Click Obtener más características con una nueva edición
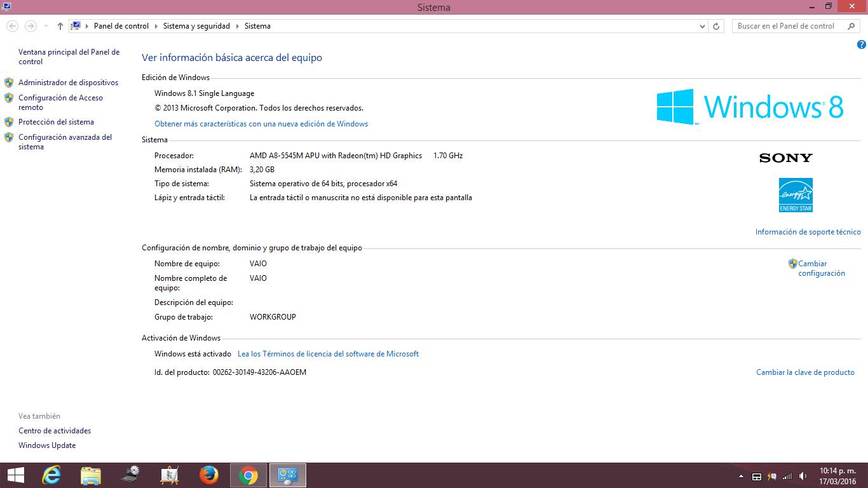Image resolution: width=868 pixels, height=488 pixels. point(261,124)
